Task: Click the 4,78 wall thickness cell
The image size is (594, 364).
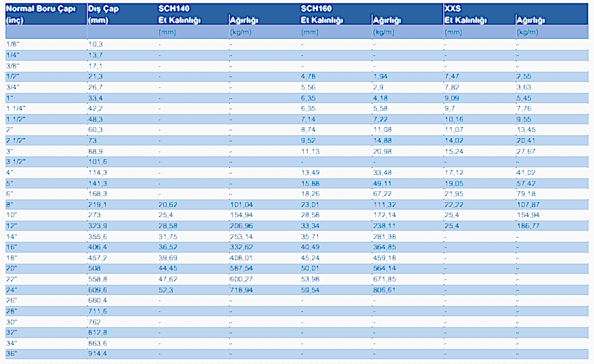Action: 309,76
